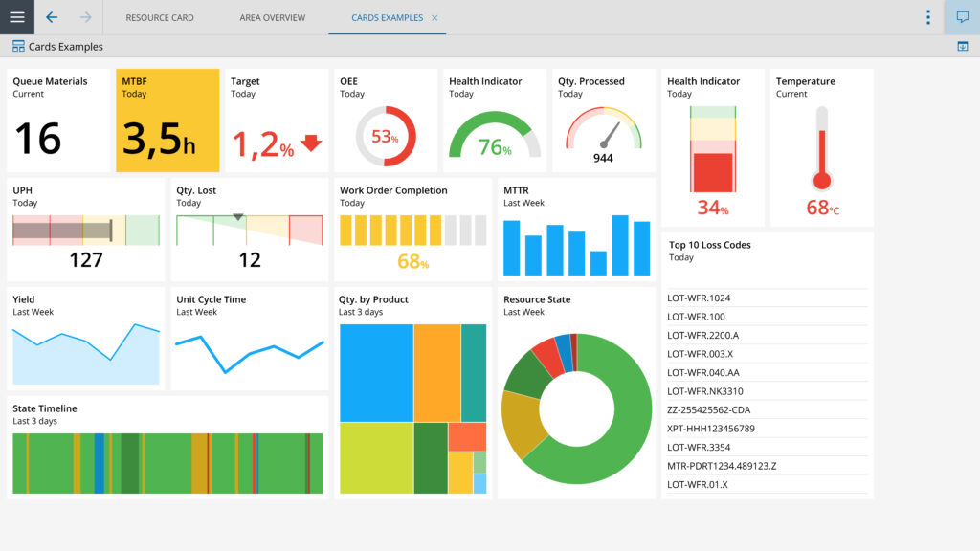Click the red down arrow on Target card
The height and width of the screenshot is (551, 980).
click(311, 143)
